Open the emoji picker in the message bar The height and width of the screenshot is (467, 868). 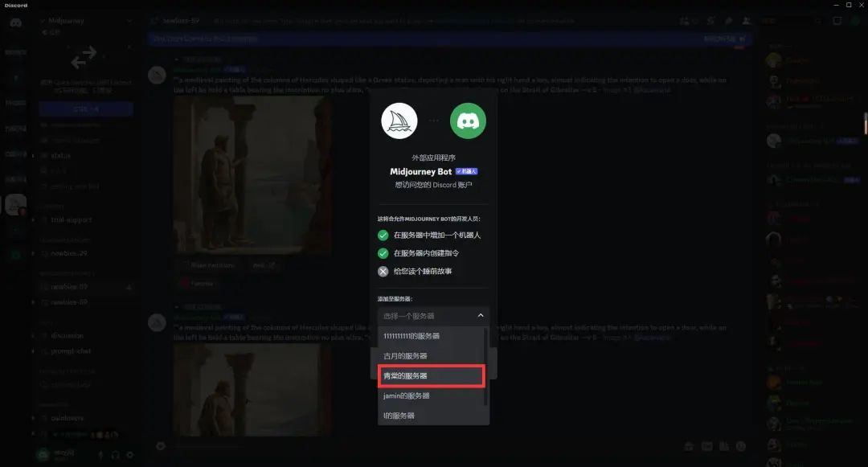pos(741,446)
